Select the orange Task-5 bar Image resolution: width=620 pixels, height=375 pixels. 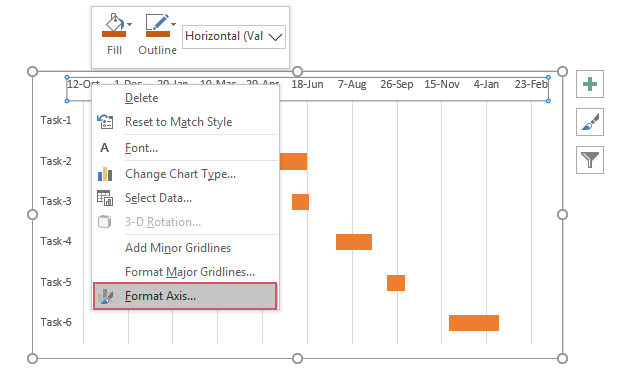(396, 283)
